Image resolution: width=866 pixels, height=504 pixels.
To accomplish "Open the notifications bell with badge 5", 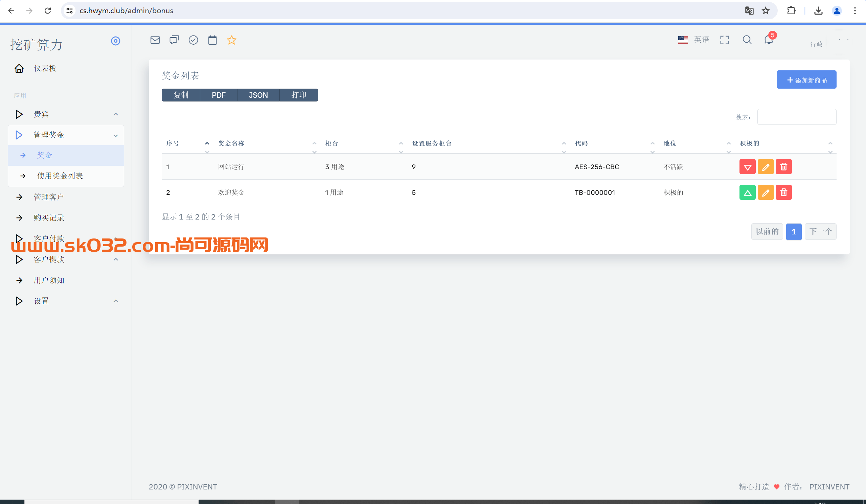I will [769, 40].
